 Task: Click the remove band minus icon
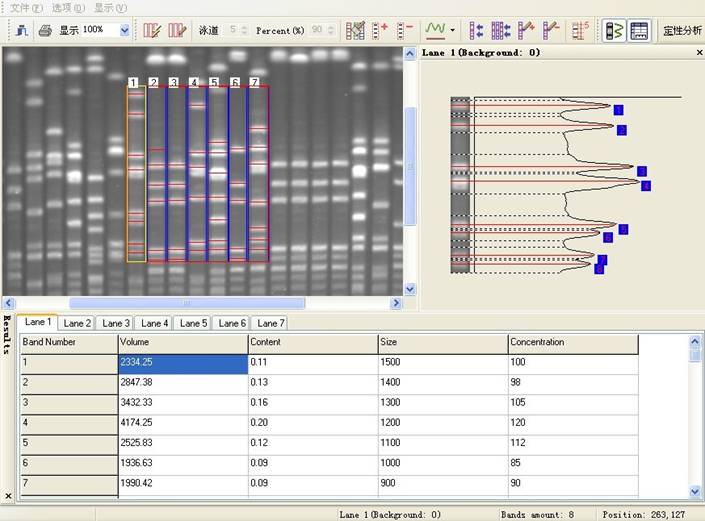point(405,31)
